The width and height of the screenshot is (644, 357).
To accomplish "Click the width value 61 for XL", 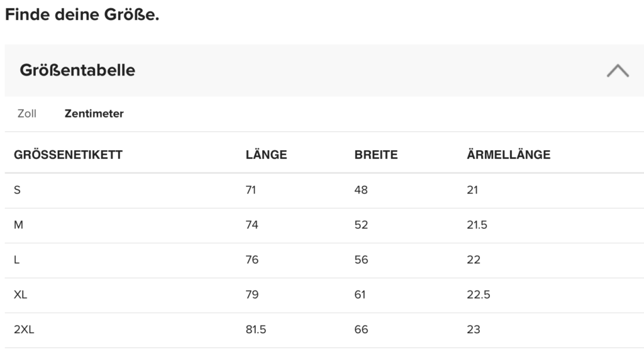I will 360,295.
